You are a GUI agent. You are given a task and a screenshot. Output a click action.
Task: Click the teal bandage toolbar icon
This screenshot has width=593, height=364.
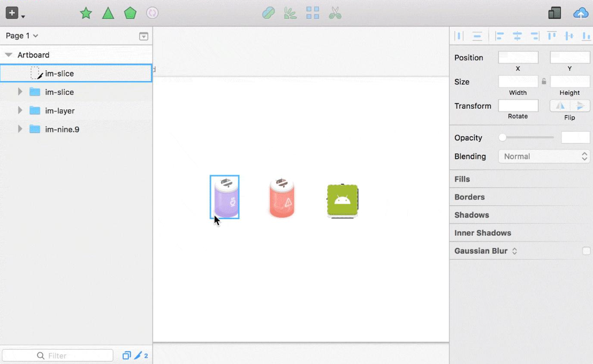click(x=268, y=13)
